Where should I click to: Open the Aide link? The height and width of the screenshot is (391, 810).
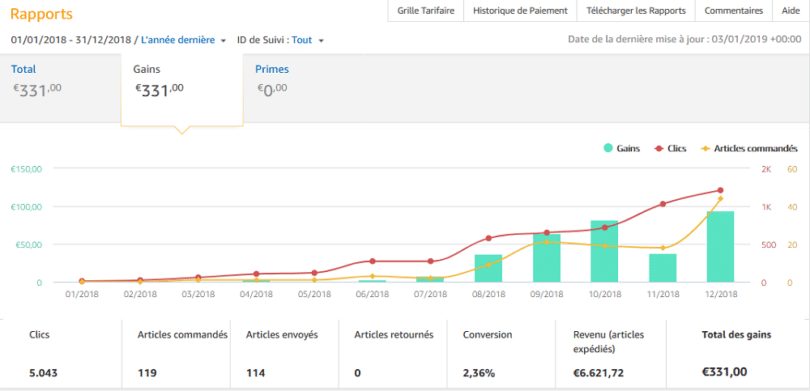click(x=790, y=11)
